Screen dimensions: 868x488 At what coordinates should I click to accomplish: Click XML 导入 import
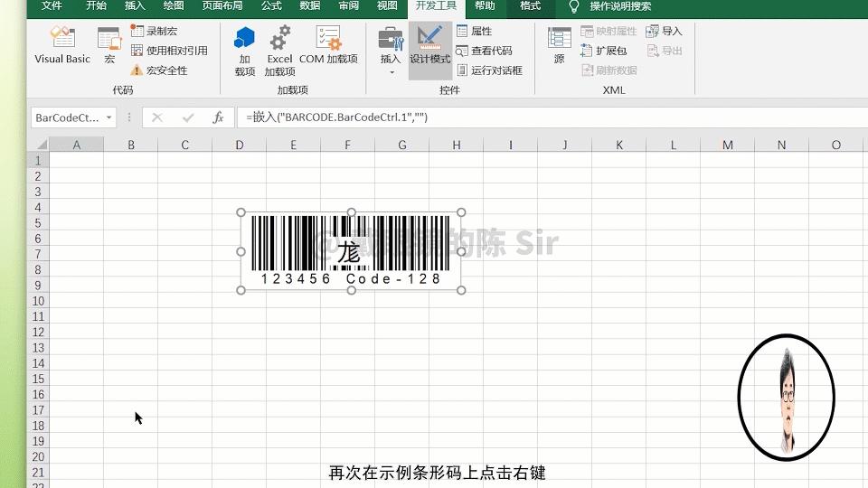point(664,31)
